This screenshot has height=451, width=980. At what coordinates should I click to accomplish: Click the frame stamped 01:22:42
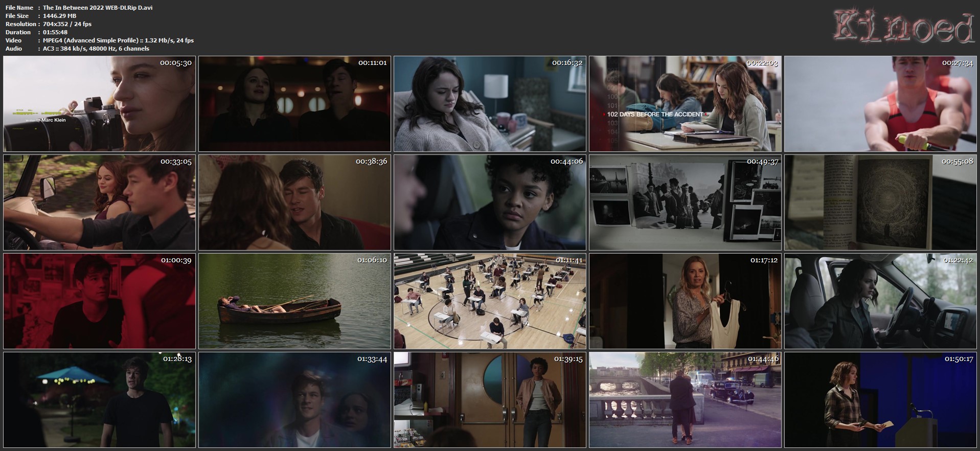pos(880,301)
